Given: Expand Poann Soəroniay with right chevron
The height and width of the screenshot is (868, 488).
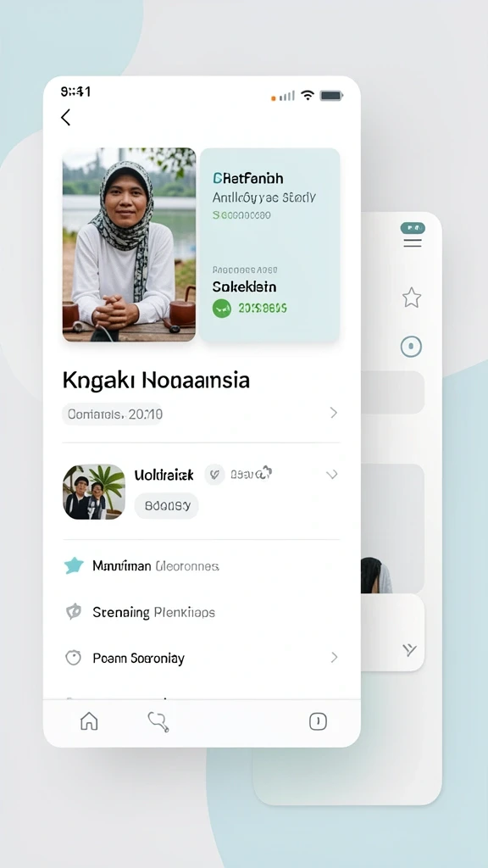Looking at the screenshot, I should point(334,657).
